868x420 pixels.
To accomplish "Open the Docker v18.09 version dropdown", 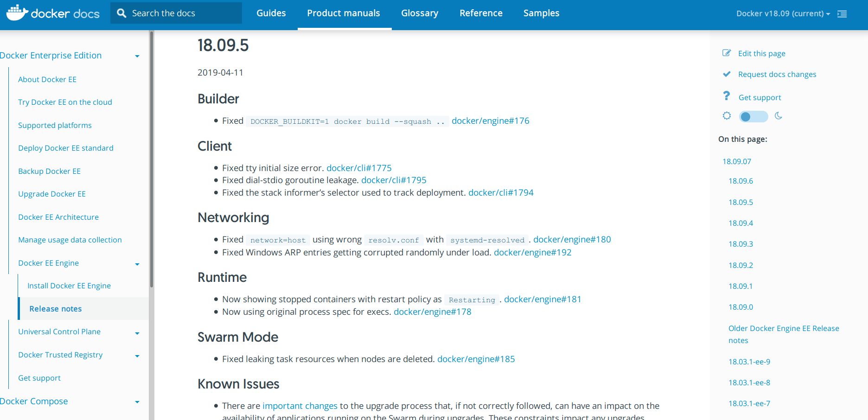I will tap(783, 13).
